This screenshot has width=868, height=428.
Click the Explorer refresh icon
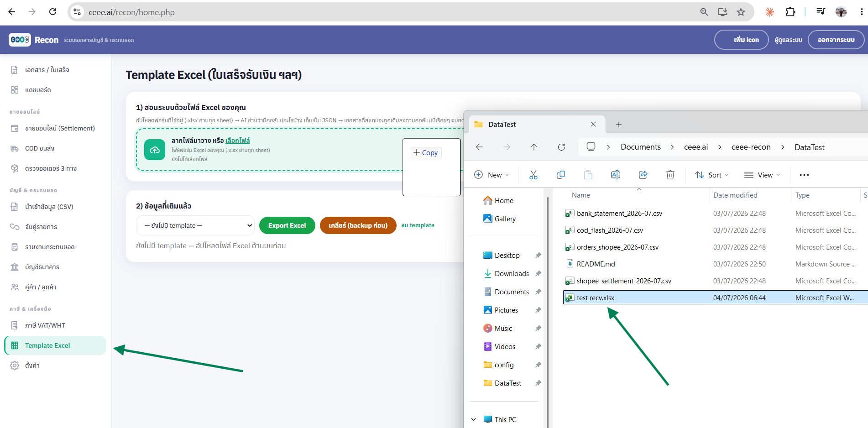click(561, 147)
